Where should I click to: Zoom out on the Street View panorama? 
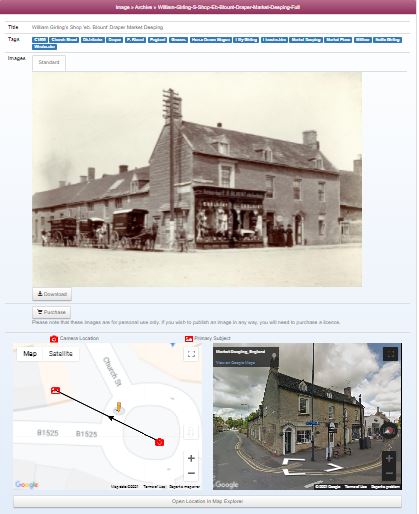(389, 473)
